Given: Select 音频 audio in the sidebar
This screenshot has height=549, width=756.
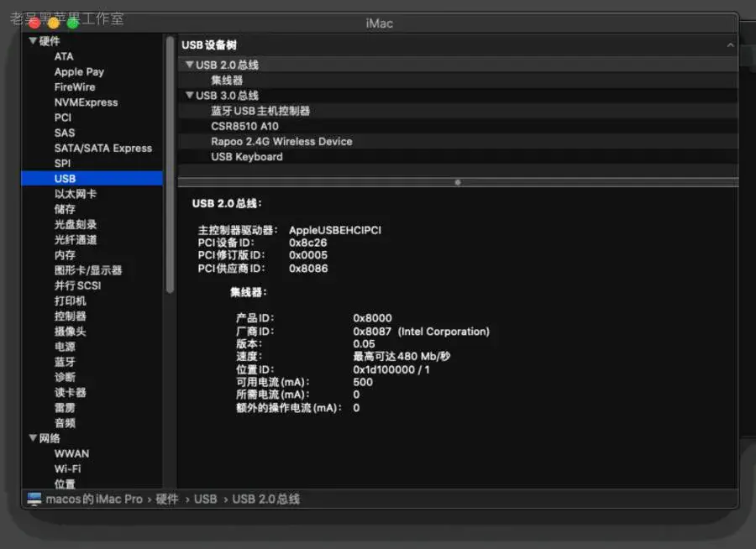Looking at the screenshot, I should coord(65,423).
